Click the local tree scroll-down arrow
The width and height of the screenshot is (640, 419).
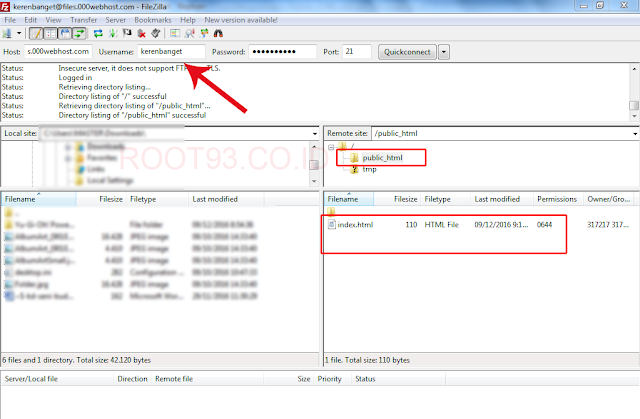point(314,181)
